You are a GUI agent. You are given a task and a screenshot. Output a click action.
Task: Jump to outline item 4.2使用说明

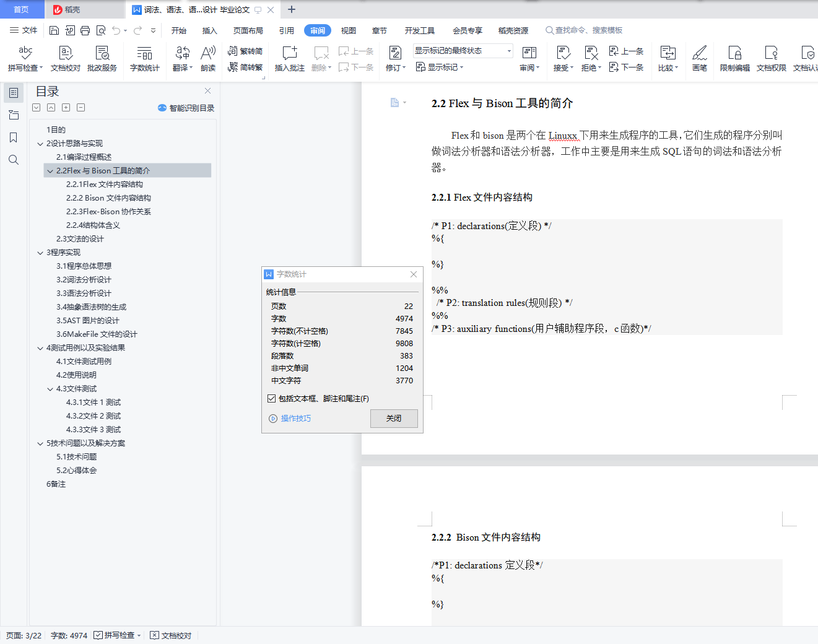point(76,375)
